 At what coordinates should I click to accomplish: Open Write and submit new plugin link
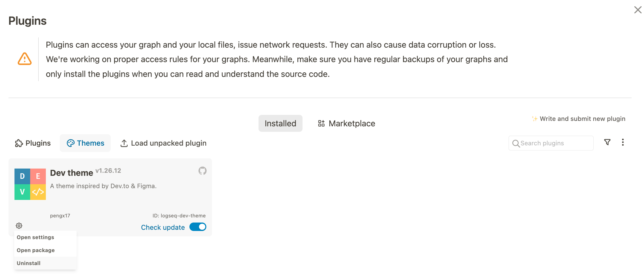pyautogui.click(x=579, y=119)
